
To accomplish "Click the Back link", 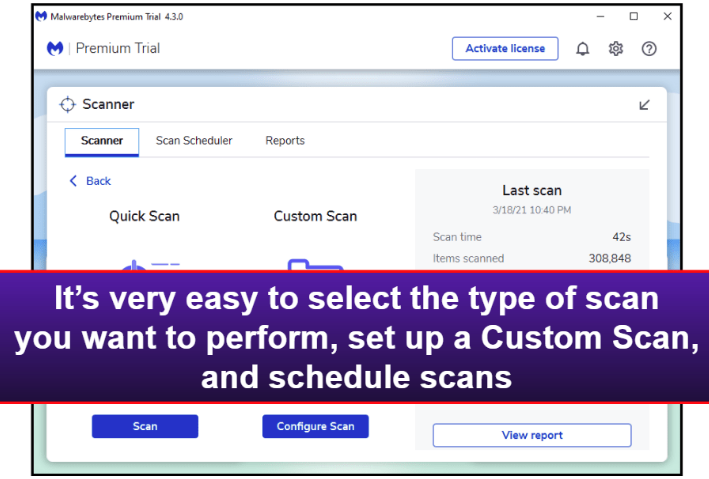I will 98,181.
